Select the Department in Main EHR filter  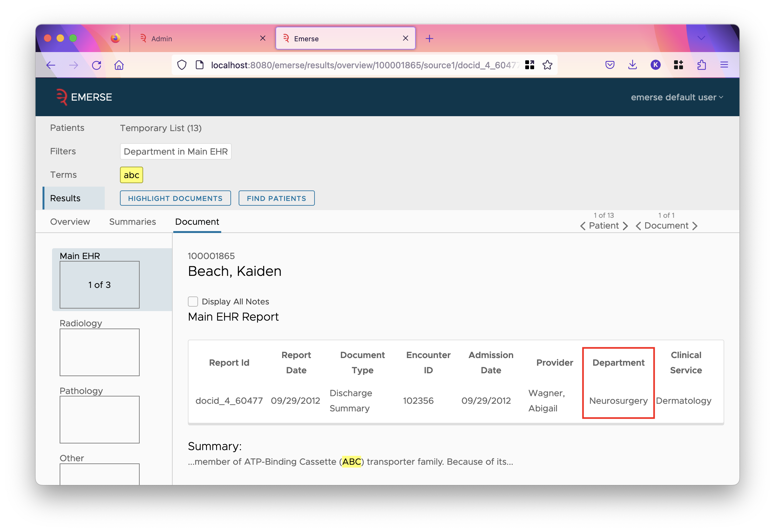coord(175,151)
